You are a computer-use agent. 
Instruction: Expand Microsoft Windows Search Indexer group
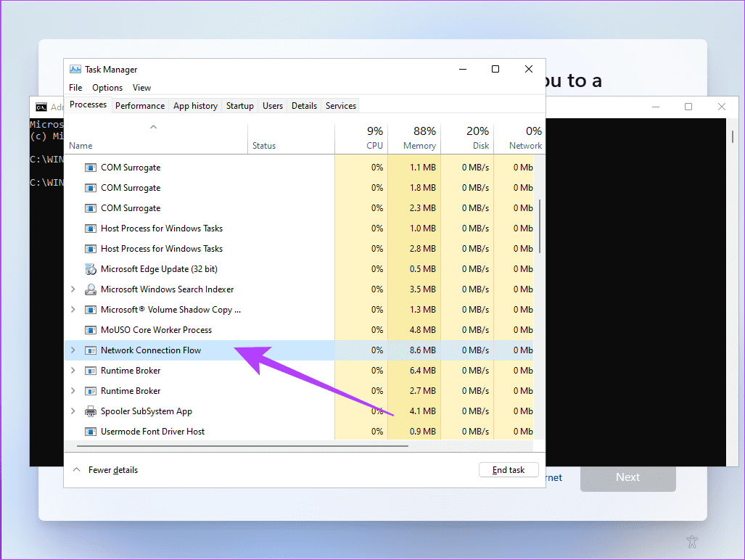[73, 289]
